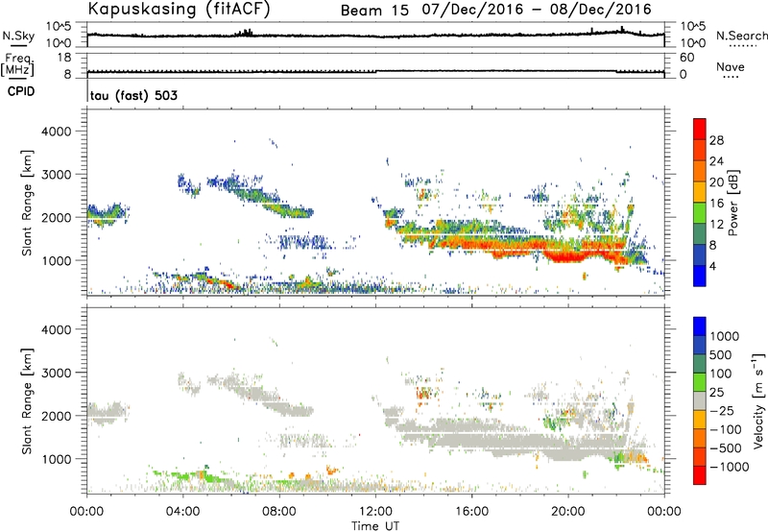Click the N.Sky legend label
768x532 pixels.
18,36
